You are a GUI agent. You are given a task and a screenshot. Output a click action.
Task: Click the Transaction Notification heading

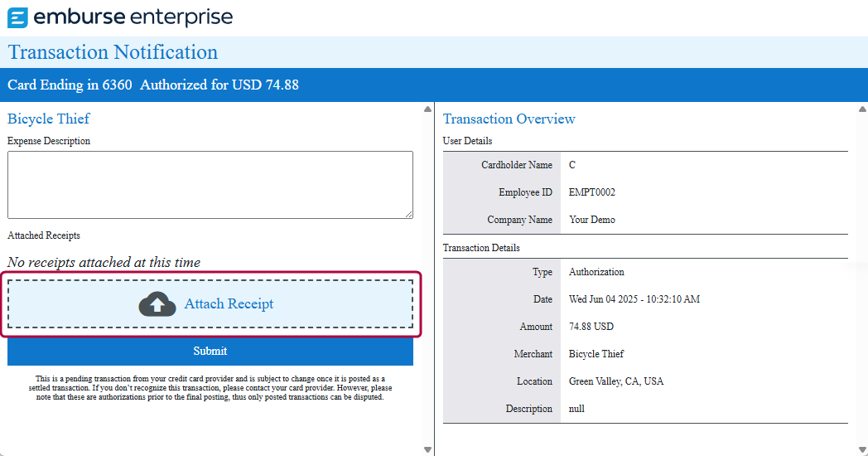pyautogui.click(x=113, y=52)
